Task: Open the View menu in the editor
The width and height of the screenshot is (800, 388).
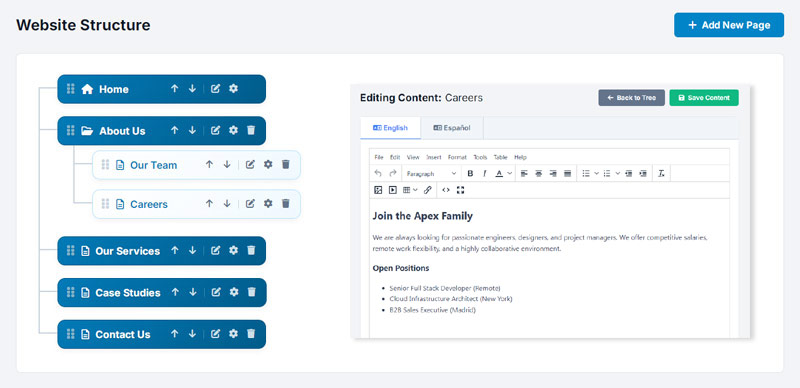Action: [x=413, y=157]
